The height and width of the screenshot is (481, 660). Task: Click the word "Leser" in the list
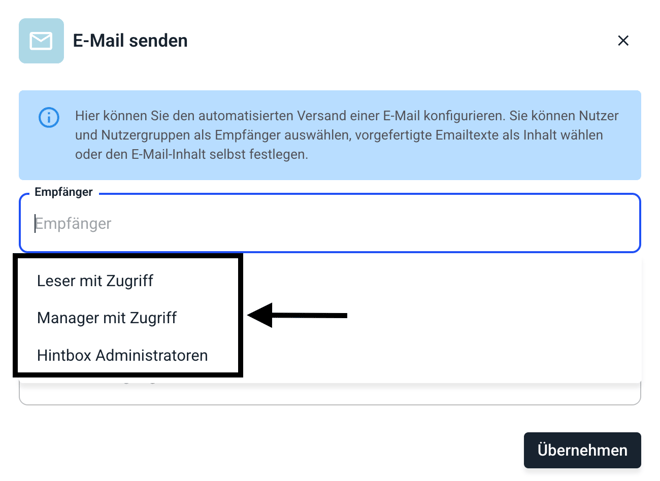point(57,281)
